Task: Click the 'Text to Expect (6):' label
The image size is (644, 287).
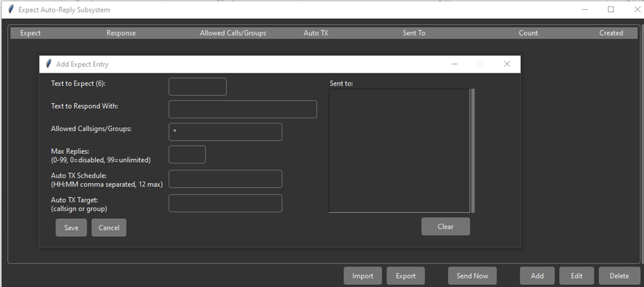Action: pos(78,83)
